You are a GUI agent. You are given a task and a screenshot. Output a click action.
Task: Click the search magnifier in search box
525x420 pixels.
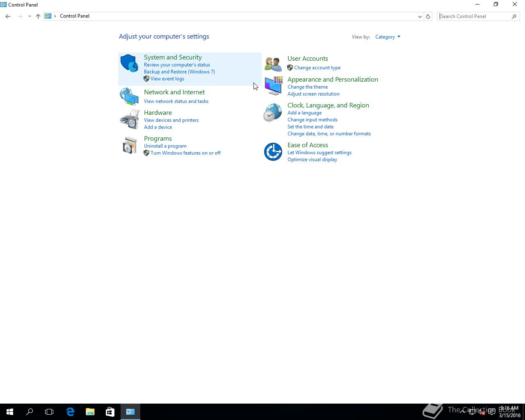[x=514, y=16]
